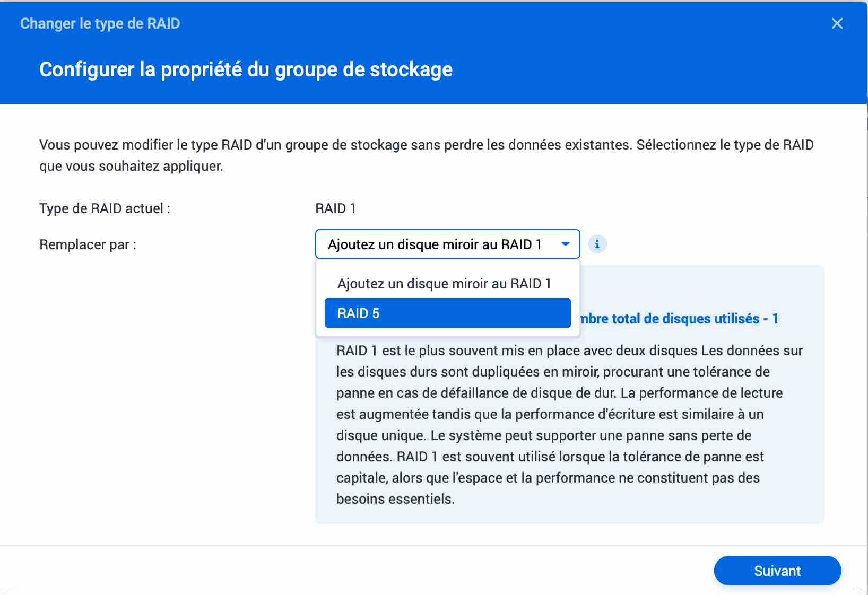Click the "Changer le type de RAID" title
This screenshot has height=595, width=868.
coord(100,23)
